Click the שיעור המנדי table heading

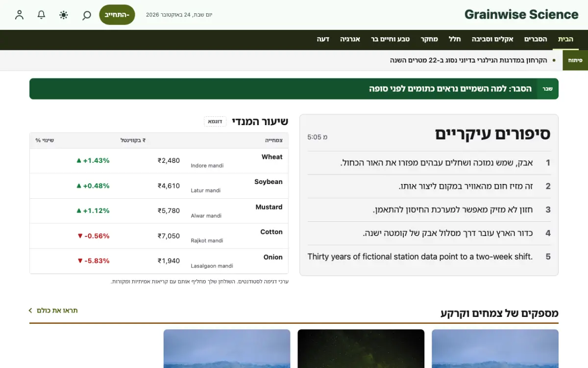coord(260,121)
